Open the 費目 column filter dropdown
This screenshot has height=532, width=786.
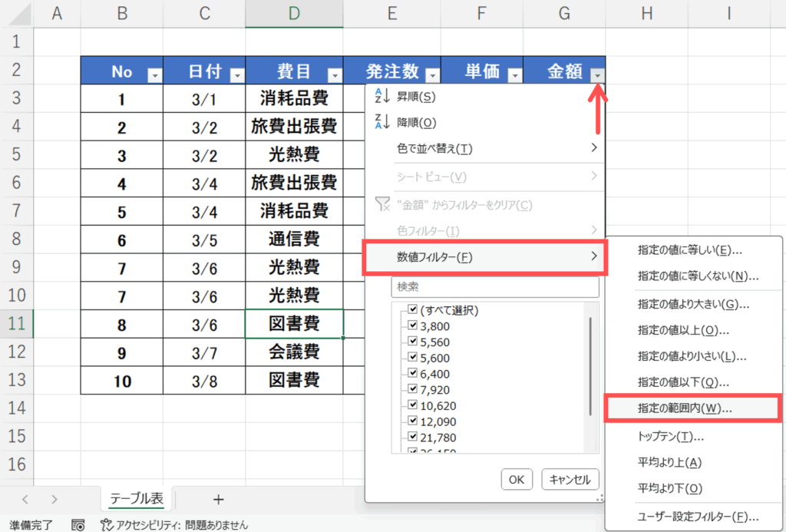point(333,74)
